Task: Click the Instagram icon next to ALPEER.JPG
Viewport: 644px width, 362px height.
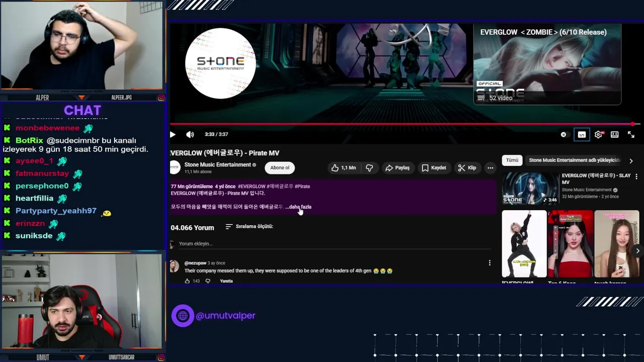Action: pos(161,98)
